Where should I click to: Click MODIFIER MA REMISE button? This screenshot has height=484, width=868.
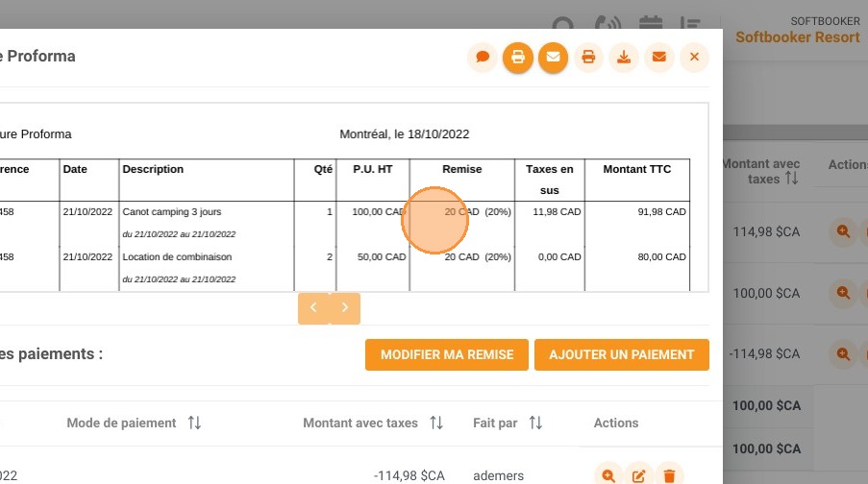click(447, 354)
